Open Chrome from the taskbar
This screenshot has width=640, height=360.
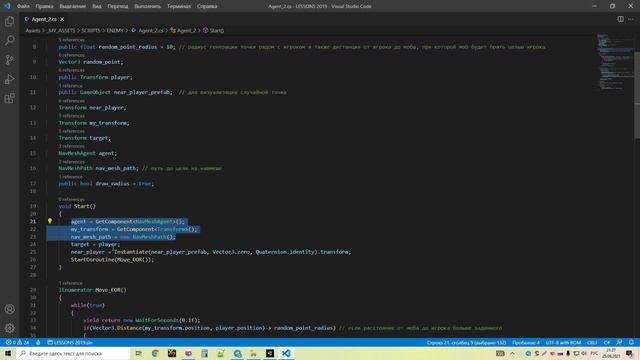[155, 353]
